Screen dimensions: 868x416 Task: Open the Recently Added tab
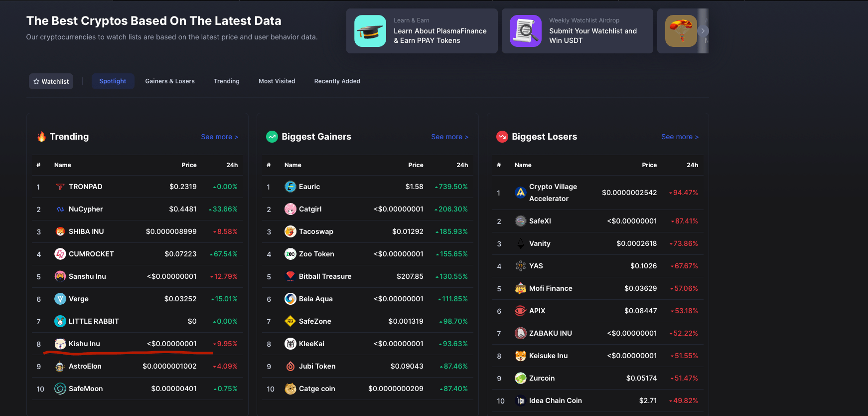click(x=337, y=81)
